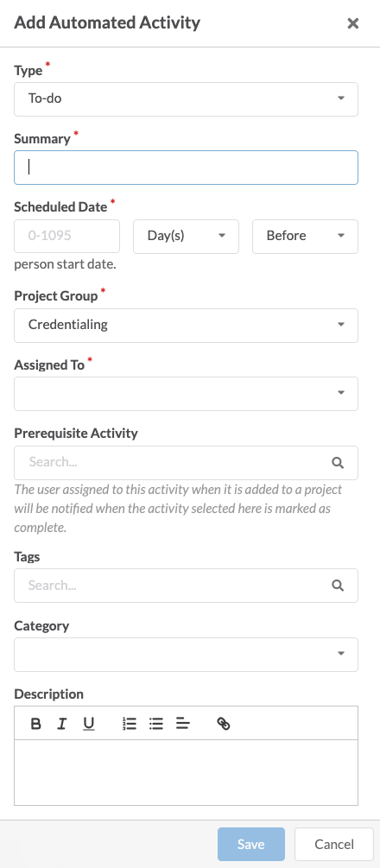This screenshot has height=868, width=380.
Task: Insert a bulleted list in Description
Action: tap(156, 724)
